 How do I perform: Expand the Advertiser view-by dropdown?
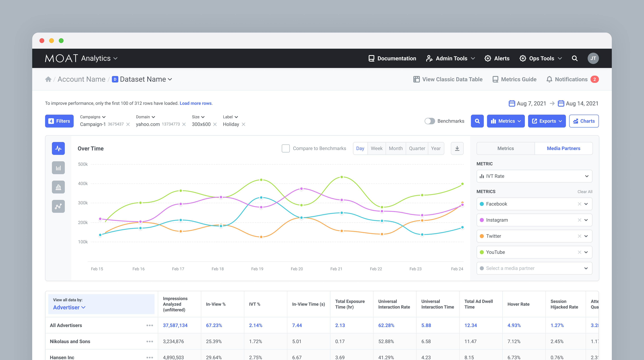(69, 308)
